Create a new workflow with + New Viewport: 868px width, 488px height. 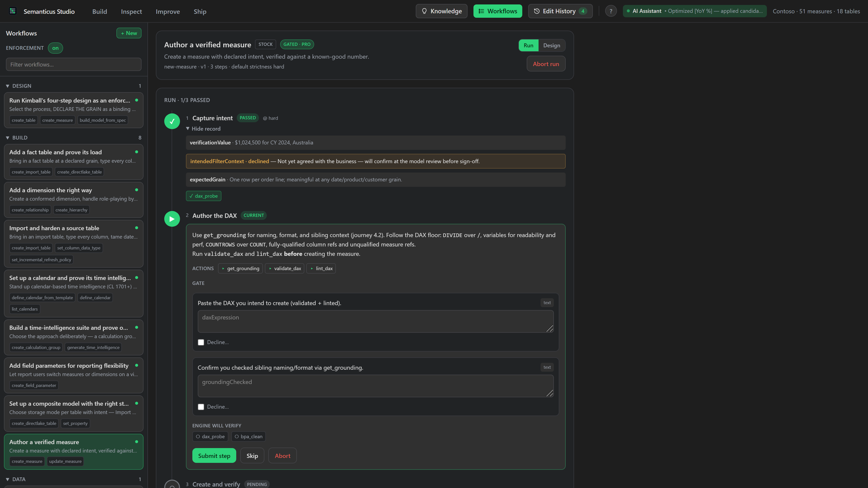[129, 33]
